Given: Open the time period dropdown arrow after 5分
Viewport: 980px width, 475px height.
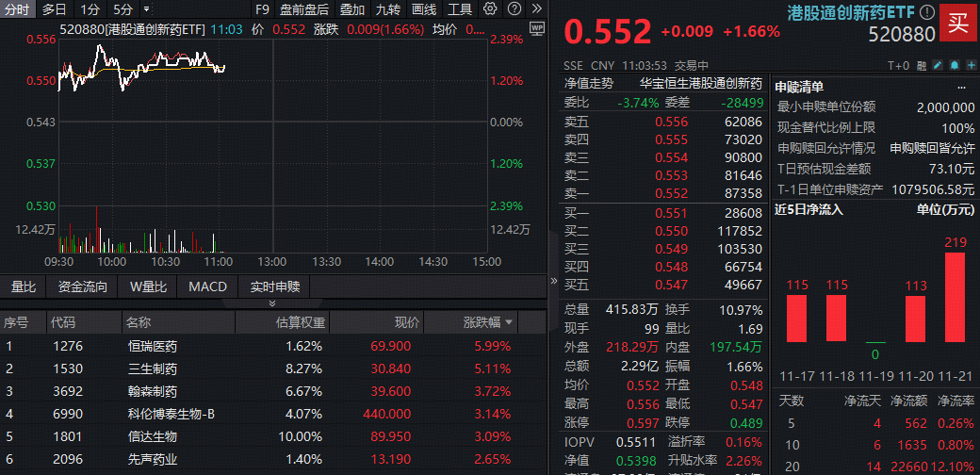Looking at the screenshot, I should [142, 9].
